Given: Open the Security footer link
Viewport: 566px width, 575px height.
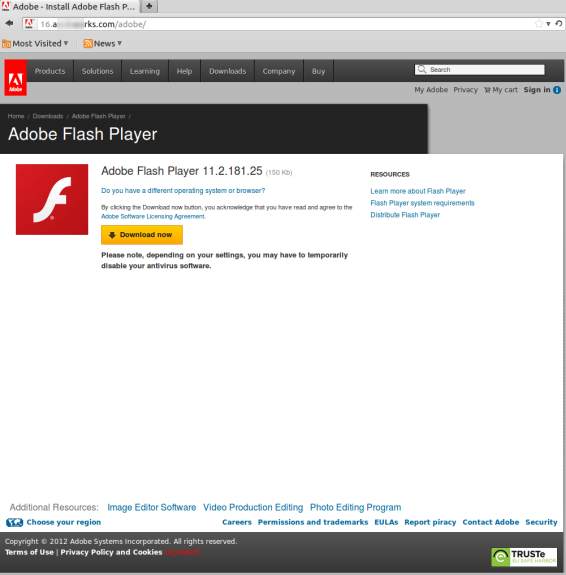Looking at the screenshot, I should (541, 522).
